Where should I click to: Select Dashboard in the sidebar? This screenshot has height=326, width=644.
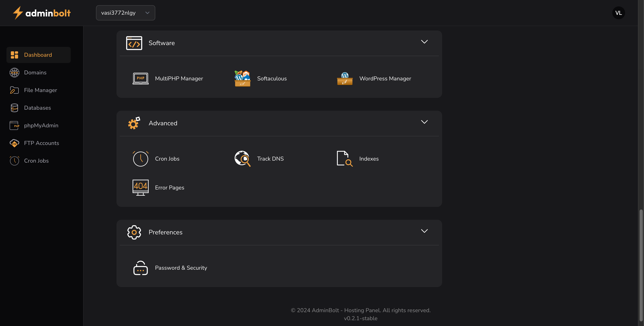pyautogui.click(x=38, y=55)
